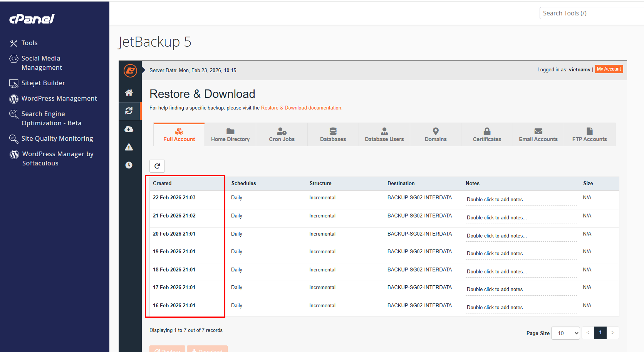Viewport: 644px width, 352px height.
Task: Switch to the Certificates tab
Action: tap(487, 135)
